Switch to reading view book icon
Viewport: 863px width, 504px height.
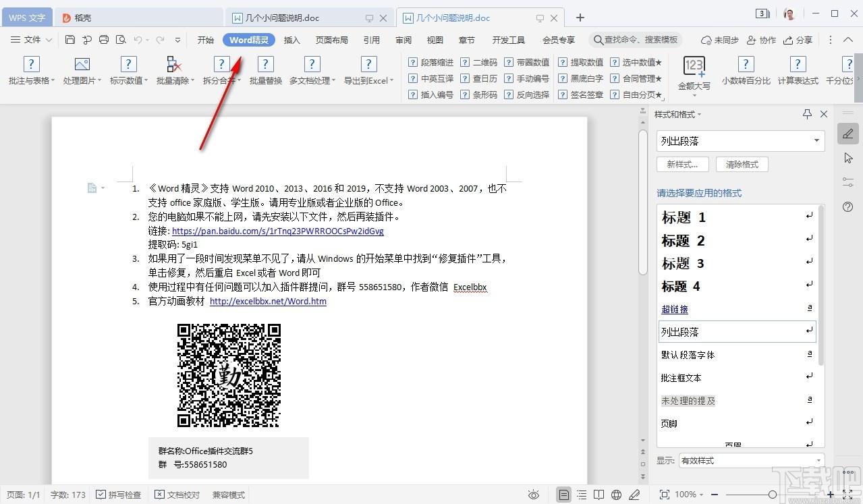click(x=598, y=495)
